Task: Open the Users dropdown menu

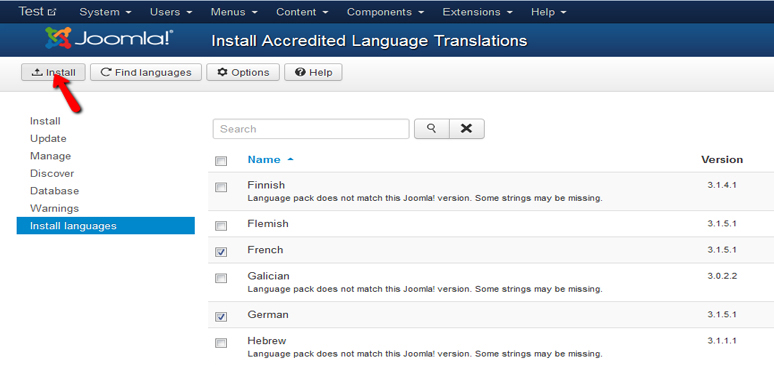Action: point(171,12)
